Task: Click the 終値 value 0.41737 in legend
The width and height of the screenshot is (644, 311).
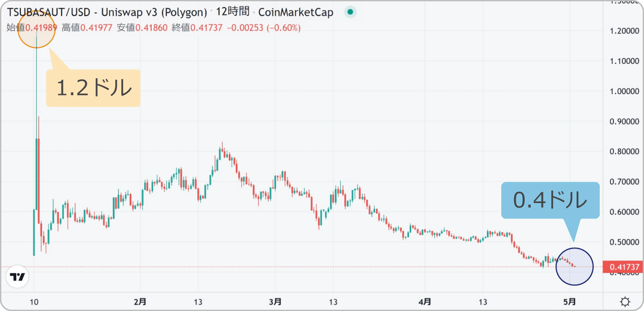Action: tap(207, 28)
